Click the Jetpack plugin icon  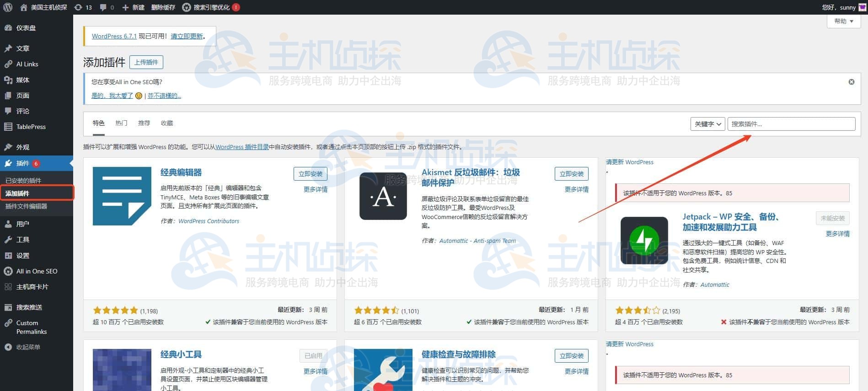coord(644,241)
